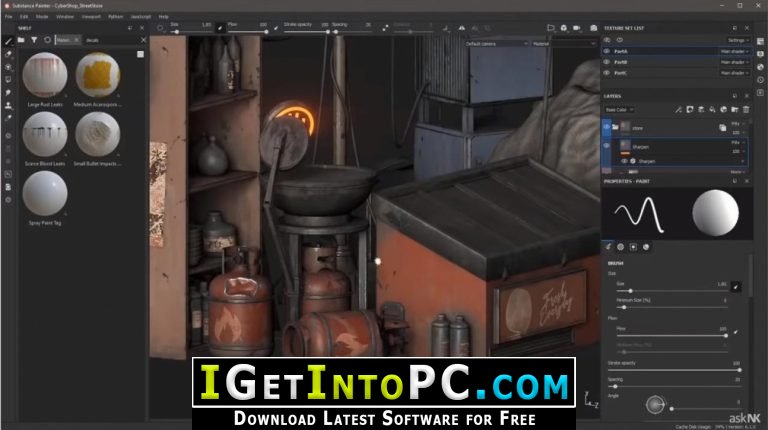
Task: Open the folder icon in Shelf panel
Action: [x=21, y=40]
